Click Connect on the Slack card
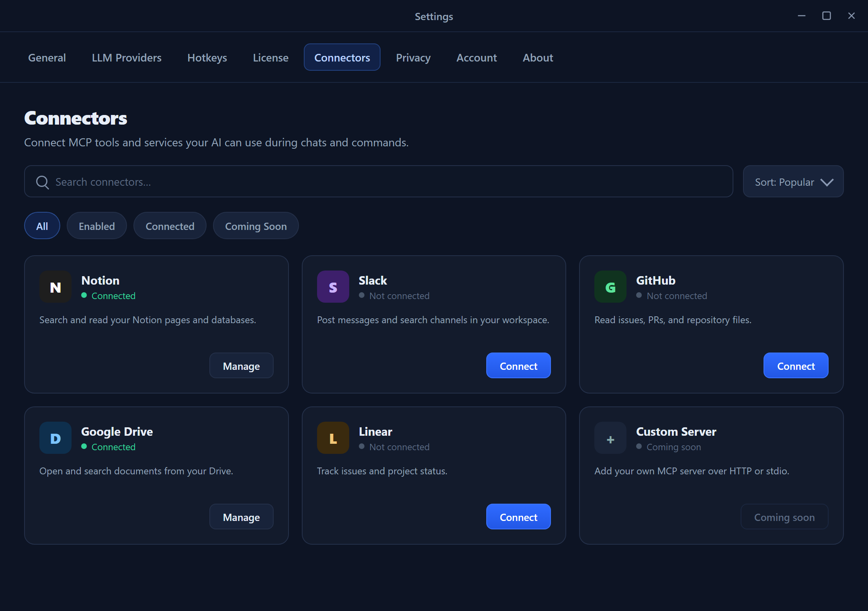The width and height of the screenshot is (868, 611). click(x=518, y=365)
